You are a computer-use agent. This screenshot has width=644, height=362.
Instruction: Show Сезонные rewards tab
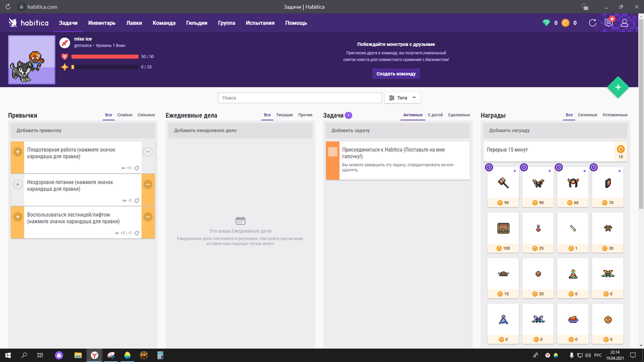[588, 115]
